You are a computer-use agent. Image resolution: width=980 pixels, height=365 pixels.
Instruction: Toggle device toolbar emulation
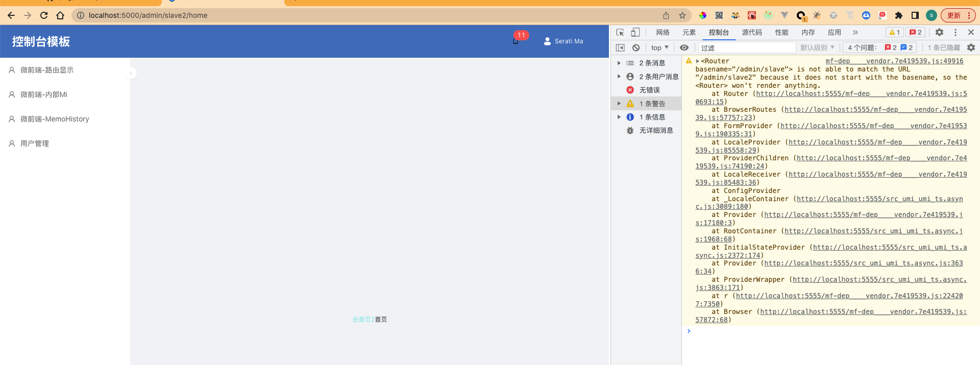pyautogui.click(x=635, y=32)
